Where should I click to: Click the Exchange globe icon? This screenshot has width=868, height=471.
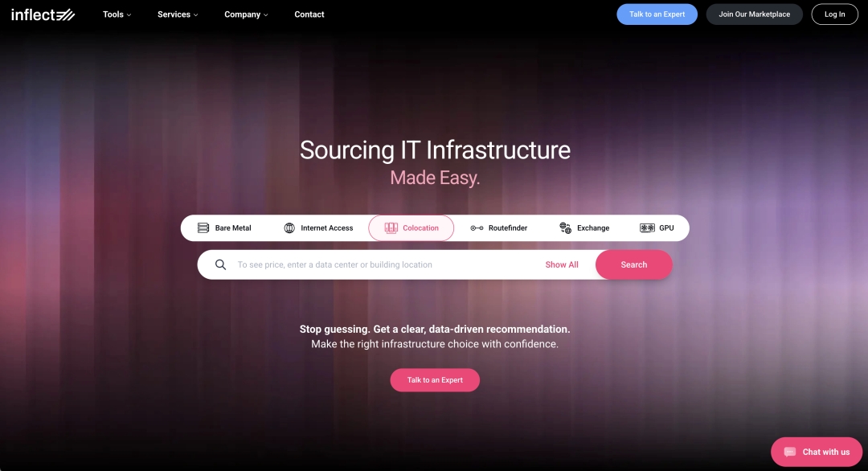click(x=566, y=228)
